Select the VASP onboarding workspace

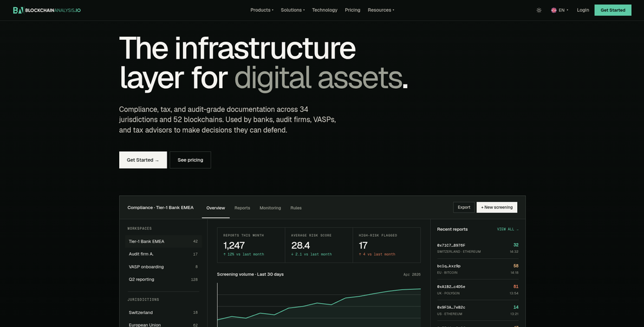[163, 266]
